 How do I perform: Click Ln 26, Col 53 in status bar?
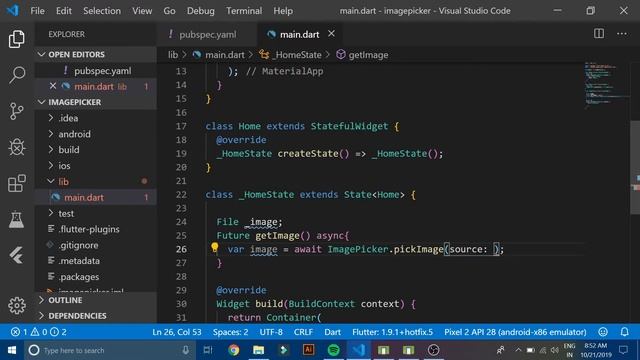(177, 332)
